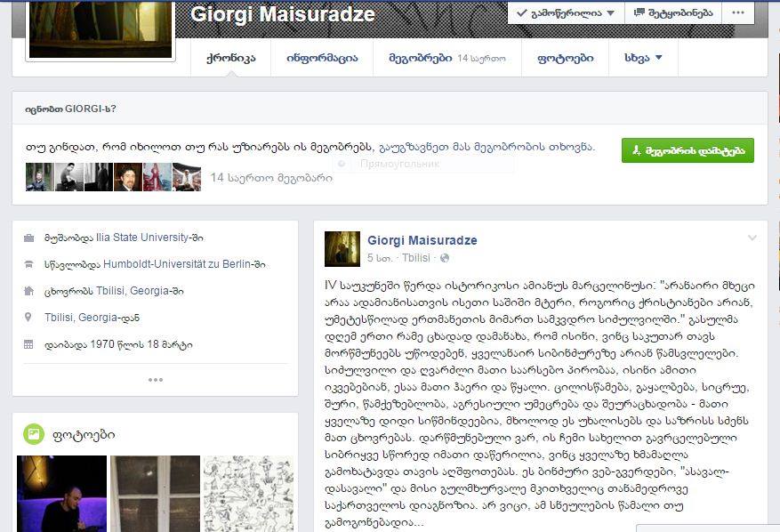Go to the ფოტოები photos tab

point(565,58)
